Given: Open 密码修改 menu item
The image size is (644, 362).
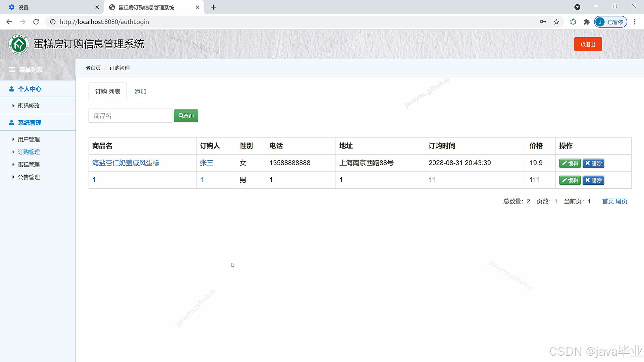Looking at the screenshot, I should 29,106.
